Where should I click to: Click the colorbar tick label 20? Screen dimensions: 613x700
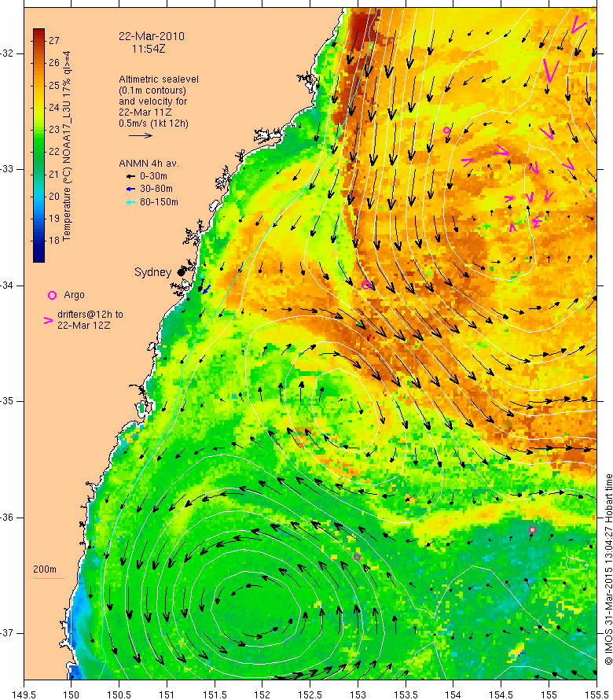(54, 197)
